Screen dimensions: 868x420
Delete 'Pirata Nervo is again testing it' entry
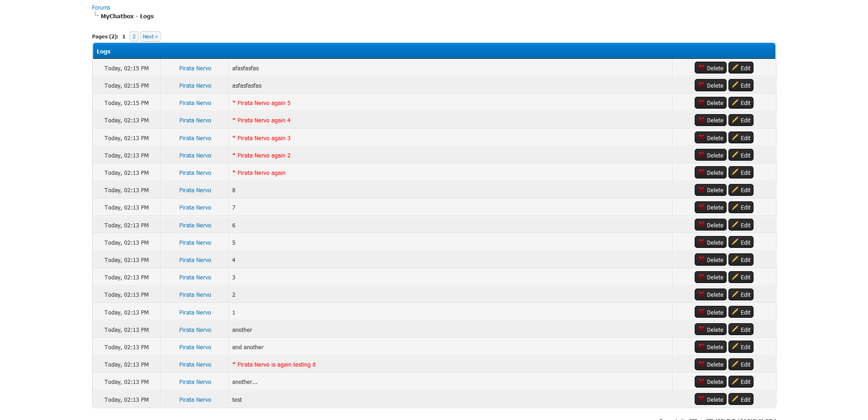710,365
